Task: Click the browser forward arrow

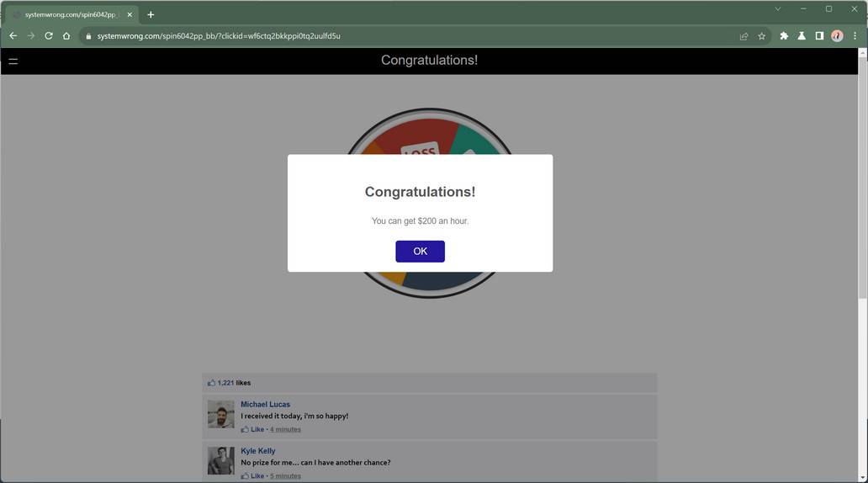Action: [31, 36]
